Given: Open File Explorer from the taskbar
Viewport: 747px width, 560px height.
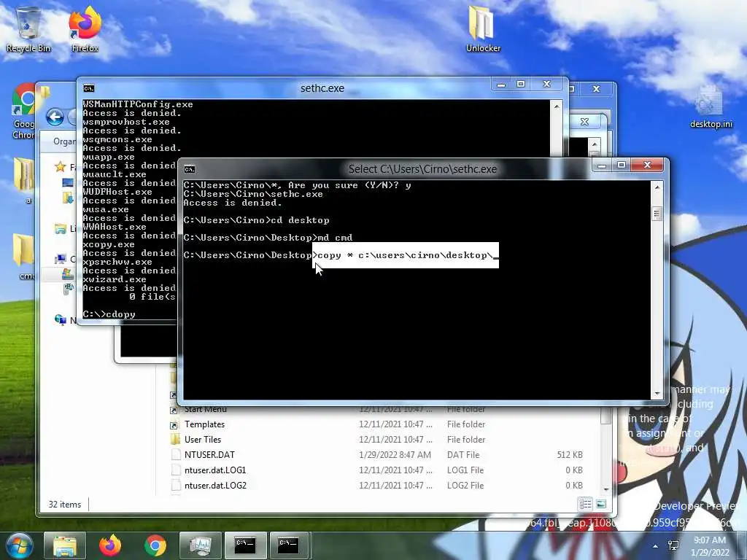Looking at the screenshot, I should point(65,545).
